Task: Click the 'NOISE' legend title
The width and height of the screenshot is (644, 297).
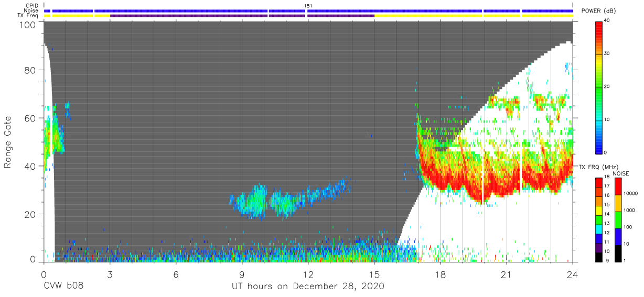Action: click(621, 173)
